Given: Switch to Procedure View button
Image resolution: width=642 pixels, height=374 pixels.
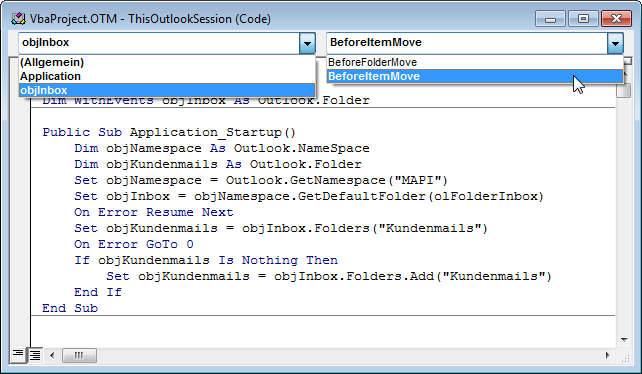Looking at the screenshot, I should click(x=18, y=355).
